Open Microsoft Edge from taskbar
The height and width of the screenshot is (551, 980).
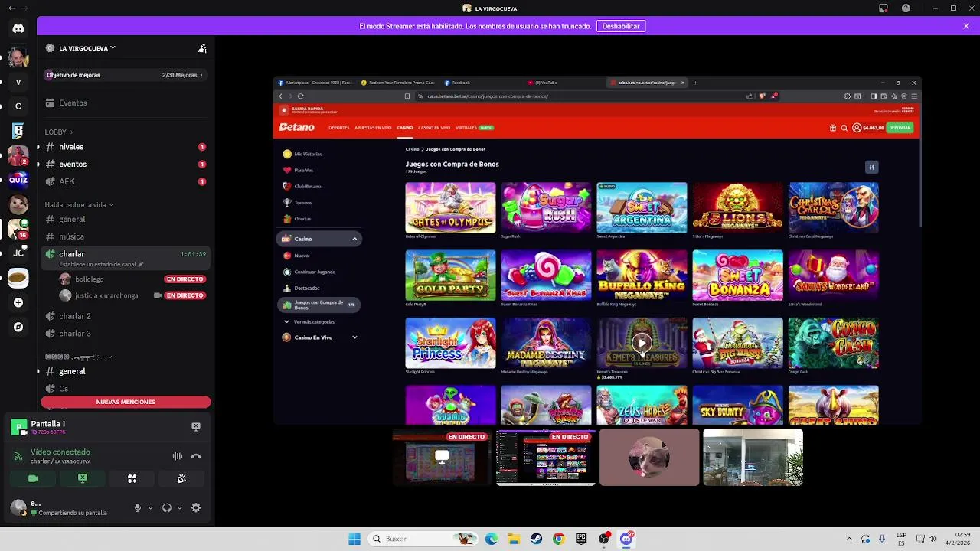point(492,539)
